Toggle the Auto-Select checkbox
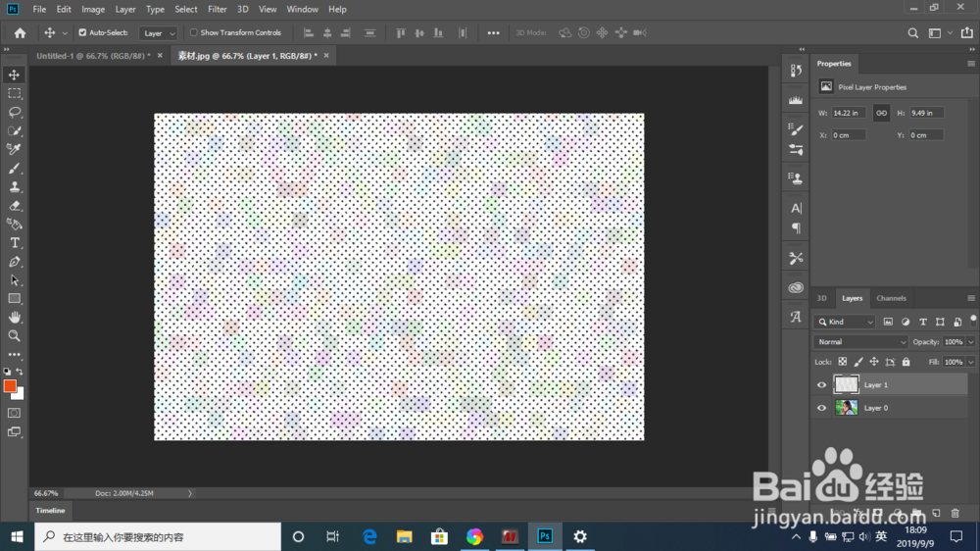 coord(82,32)
